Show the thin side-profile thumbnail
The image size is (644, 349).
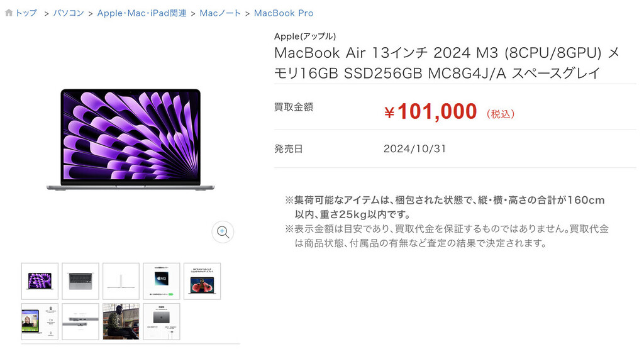pos(121,281)
